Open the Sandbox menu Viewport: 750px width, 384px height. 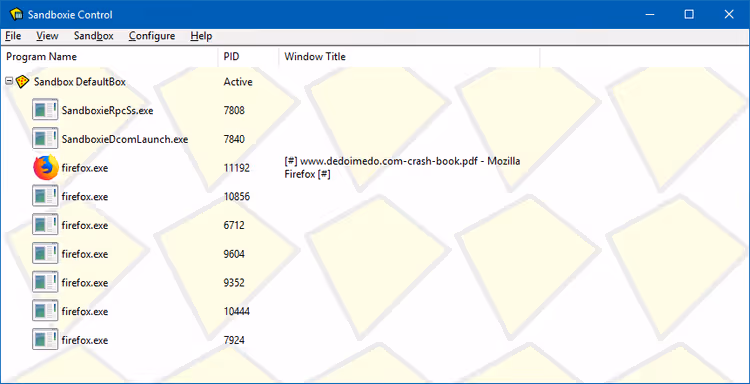tap(94, 36)
